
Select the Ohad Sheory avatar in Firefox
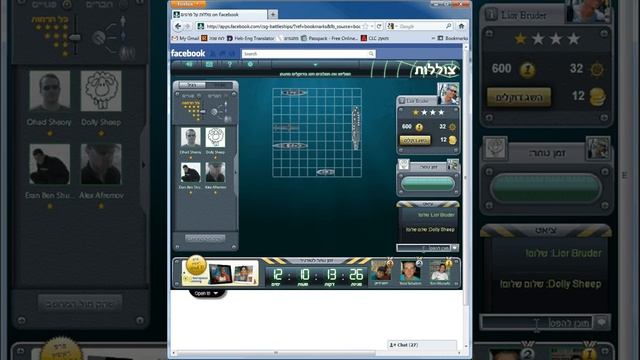(x=191, y=137)
